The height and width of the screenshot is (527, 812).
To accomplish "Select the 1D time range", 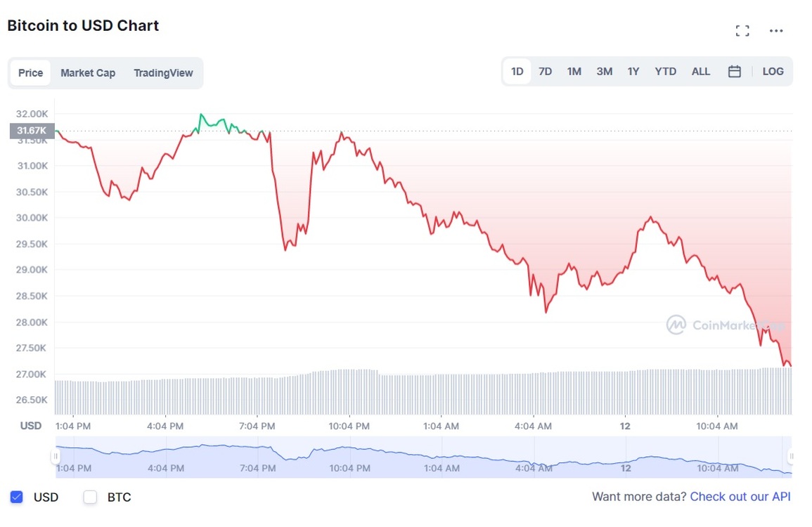I will coord(517,72).
